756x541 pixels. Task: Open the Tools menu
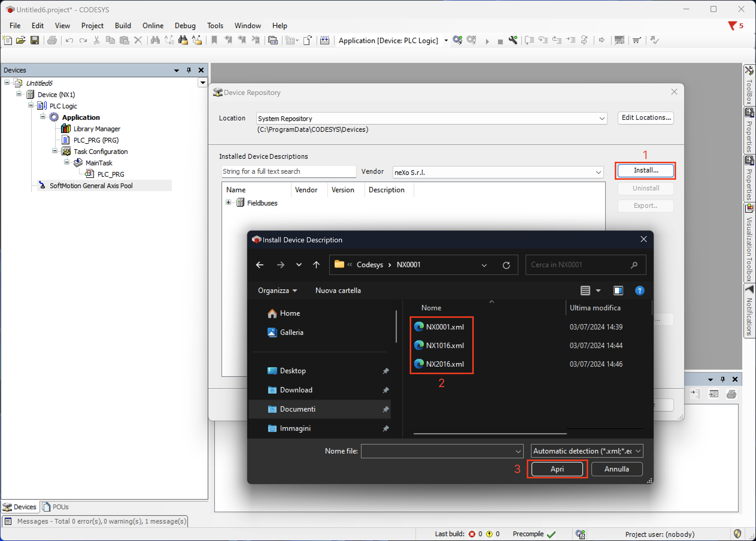(x=215, y=26)
